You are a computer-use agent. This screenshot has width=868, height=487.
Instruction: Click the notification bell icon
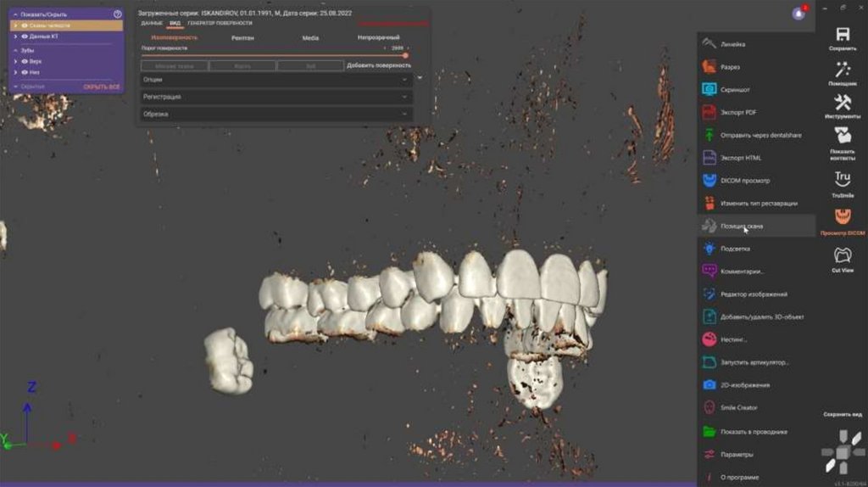click(798, 14)
